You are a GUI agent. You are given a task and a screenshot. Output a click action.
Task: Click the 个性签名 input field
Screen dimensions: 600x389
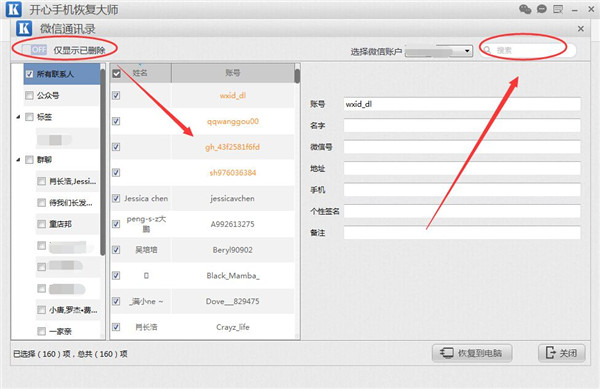pos(462,211)
